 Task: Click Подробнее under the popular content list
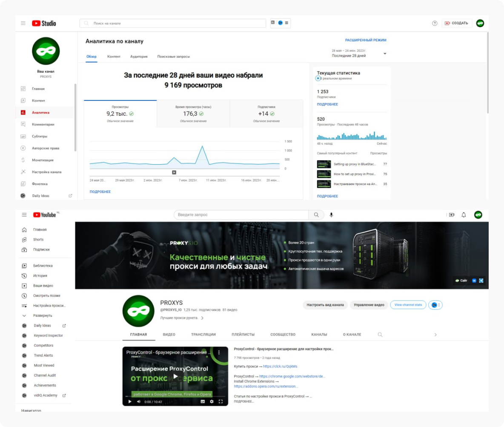[x=327, y=196]
